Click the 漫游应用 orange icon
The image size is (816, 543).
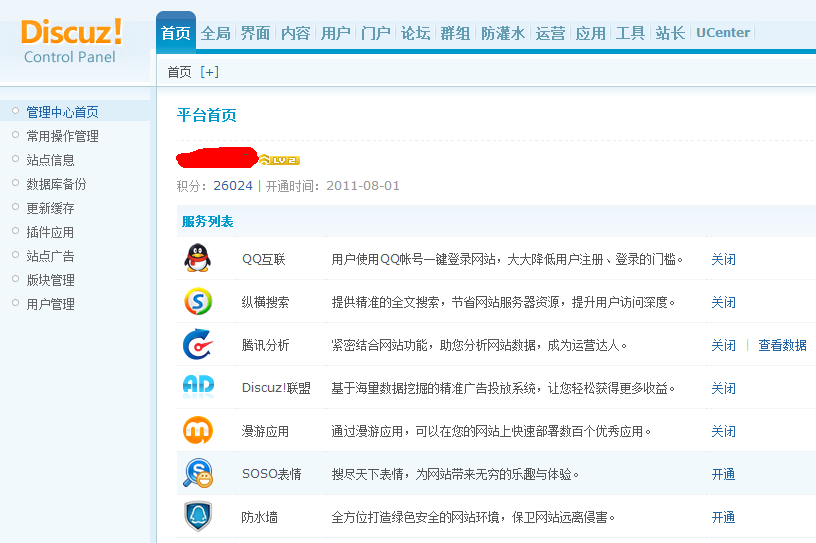(x=198, y=430)
